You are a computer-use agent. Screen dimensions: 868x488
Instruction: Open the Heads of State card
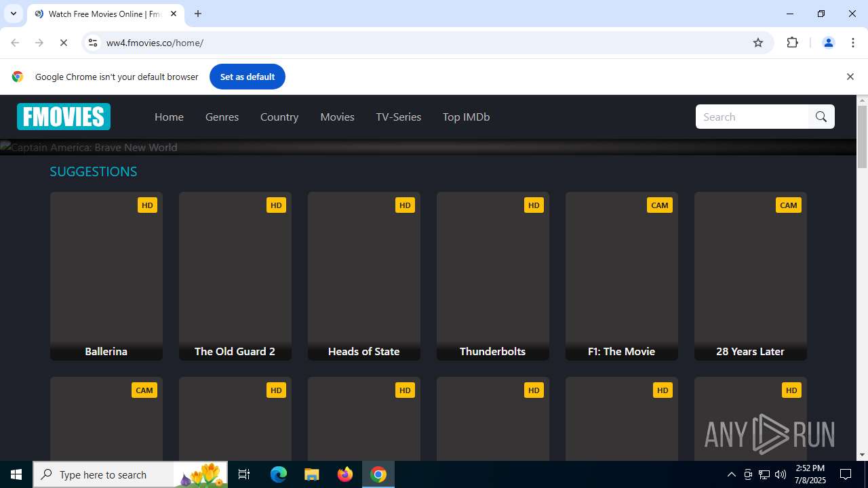(x=364, y=276)
